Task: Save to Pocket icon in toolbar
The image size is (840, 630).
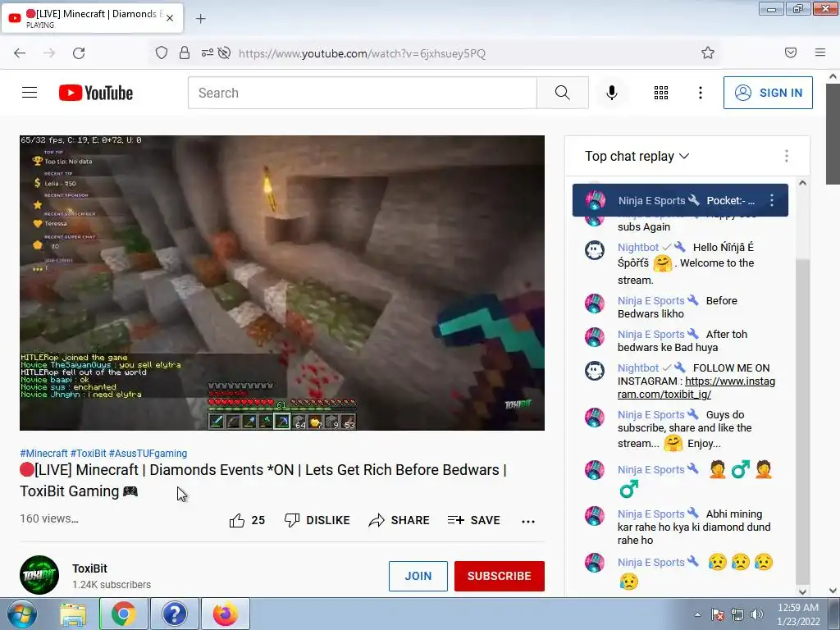Action: [x=791, y=52]
